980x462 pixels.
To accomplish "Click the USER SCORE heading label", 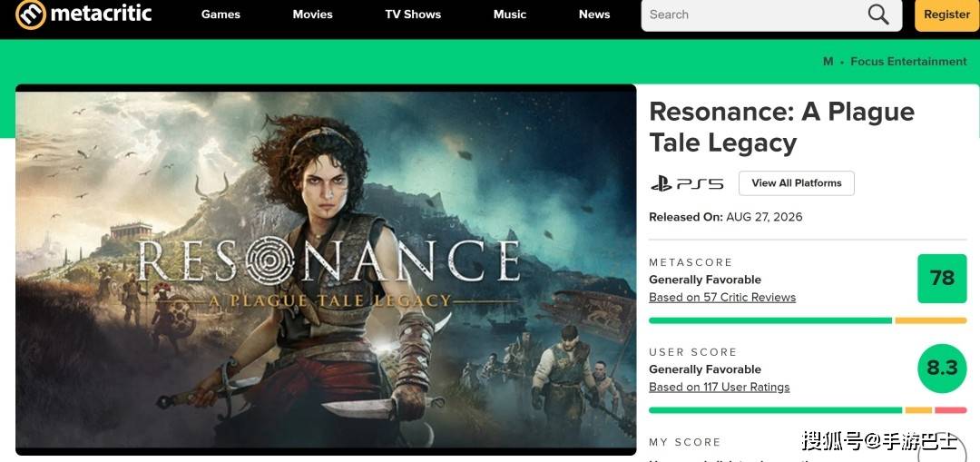I will coord(692,352).
